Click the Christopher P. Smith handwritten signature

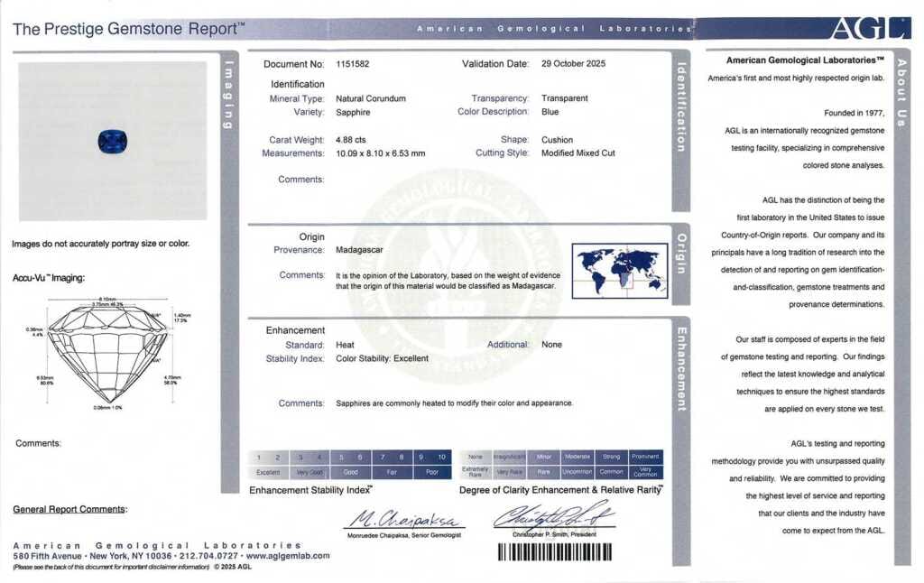tap(554, 516)
